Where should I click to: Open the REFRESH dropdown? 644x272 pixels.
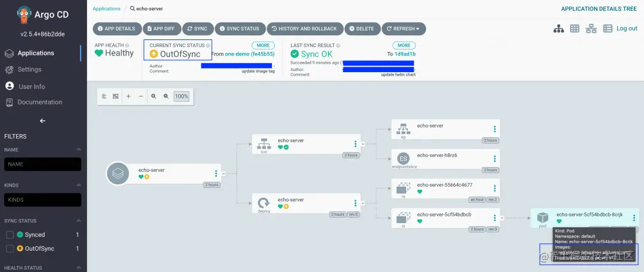tap(403, 29)
